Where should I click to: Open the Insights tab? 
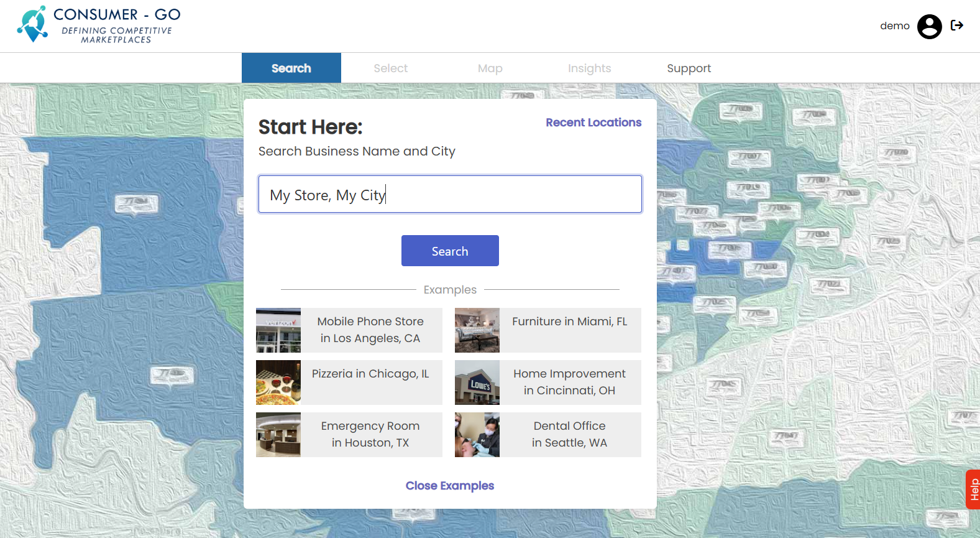coord(590,68)
